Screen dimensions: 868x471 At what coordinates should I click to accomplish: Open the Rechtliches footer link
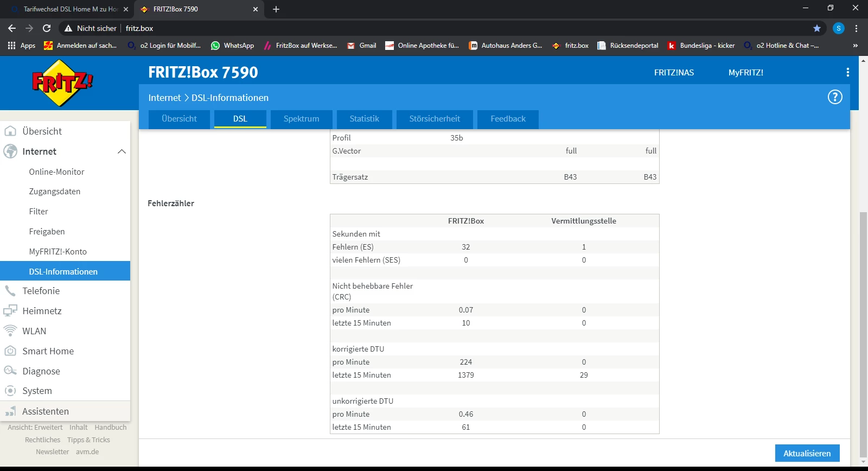[x=43, y=440]
